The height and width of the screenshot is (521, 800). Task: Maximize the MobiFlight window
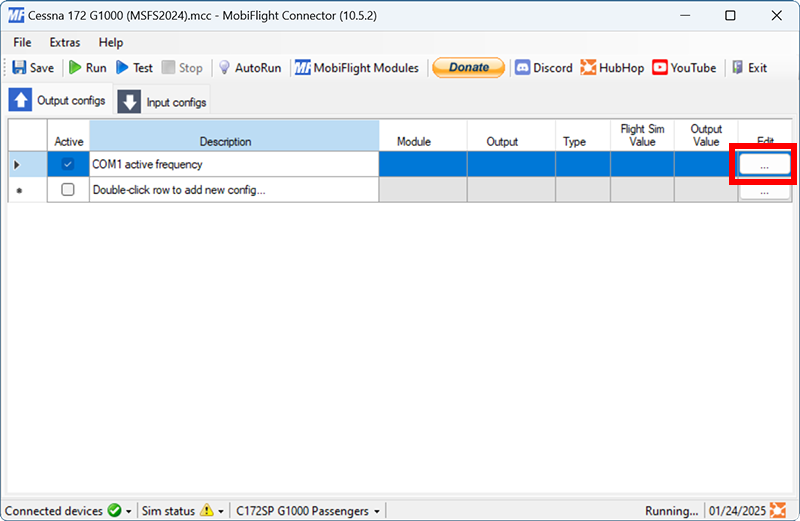(x=730, y=15)
